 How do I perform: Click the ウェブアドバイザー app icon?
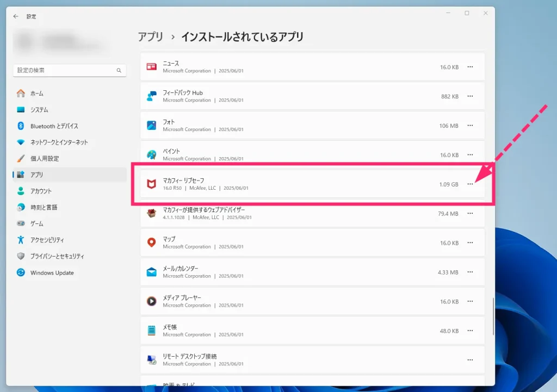point(152,214)
